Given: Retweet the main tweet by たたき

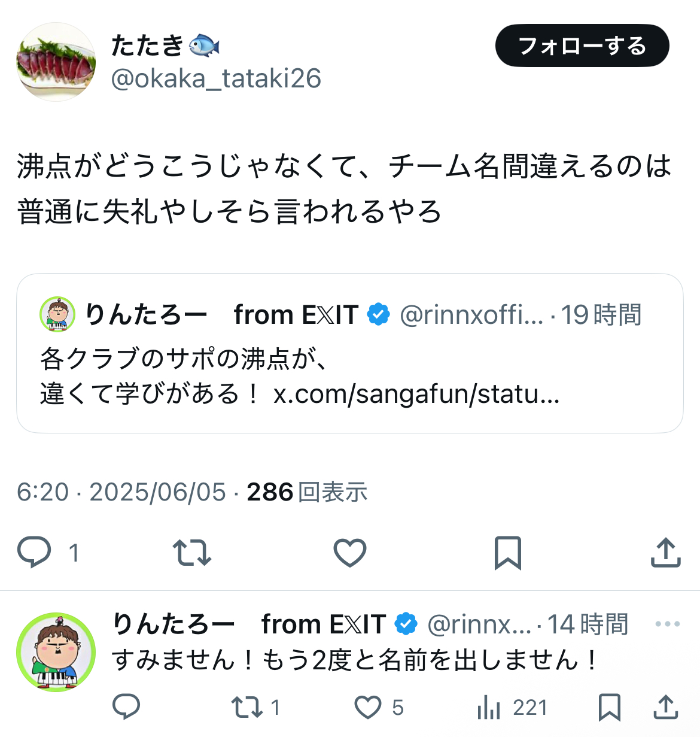Looking at the screenshot, I should click(x=191, y=552).
